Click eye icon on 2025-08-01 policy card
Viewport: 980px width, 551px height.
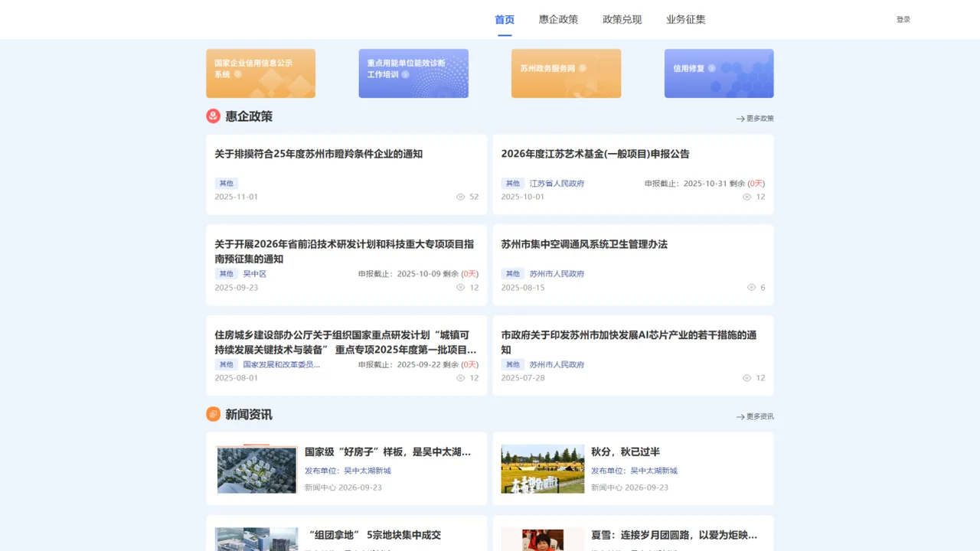click(x=461, y=378)
